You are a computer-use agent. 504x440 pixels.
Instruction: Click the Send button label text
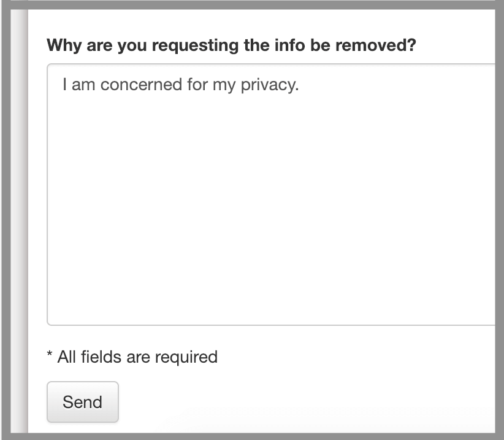coord(82,402)
